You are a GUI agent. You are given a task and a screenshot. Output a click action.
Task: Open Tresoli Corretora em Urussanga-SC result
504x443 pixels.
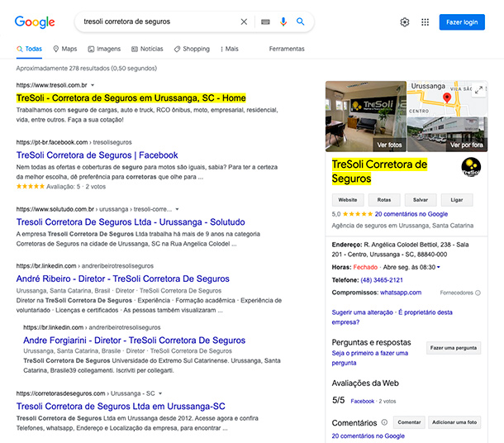(x=121, y=407)
